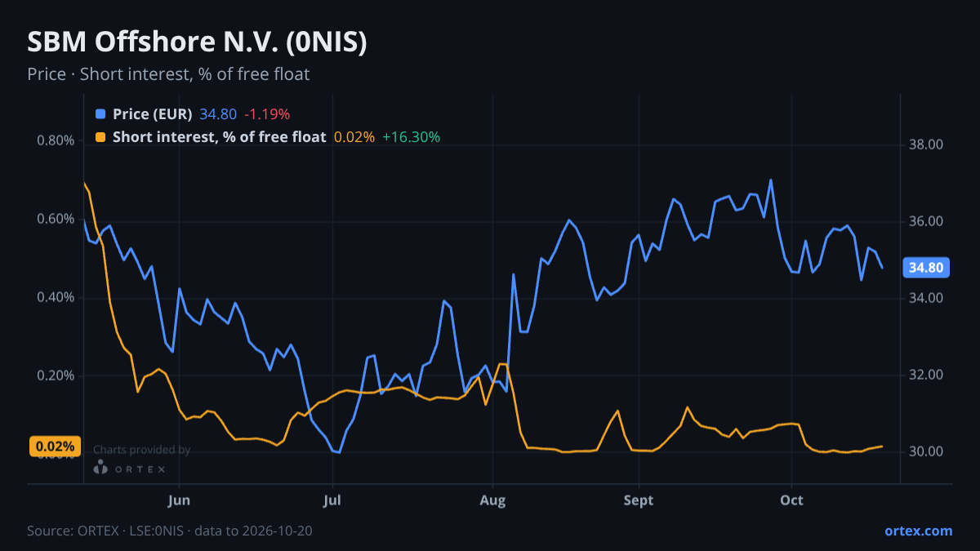Click the blue Price (EUR) legend marker
The image size is (980, 551).
click(100, 114)
